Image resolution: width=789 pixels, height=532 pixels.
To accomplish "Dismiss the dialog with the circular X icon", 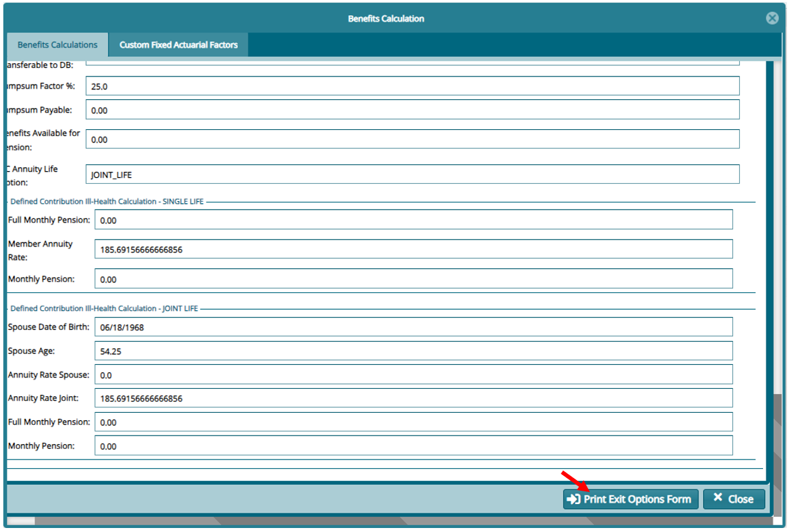I will (772, 18).
